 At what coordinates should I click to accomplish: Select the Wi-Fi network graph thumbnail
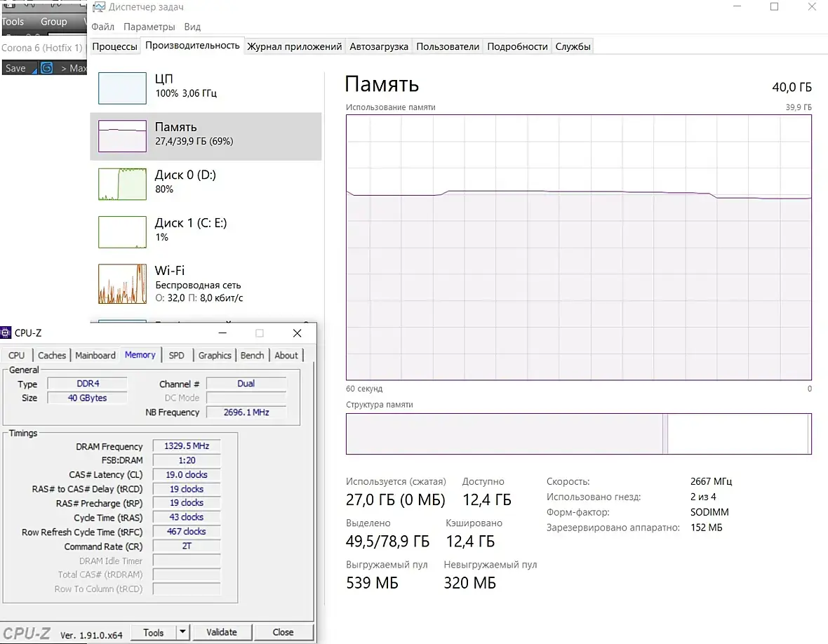tap(122, 284)
